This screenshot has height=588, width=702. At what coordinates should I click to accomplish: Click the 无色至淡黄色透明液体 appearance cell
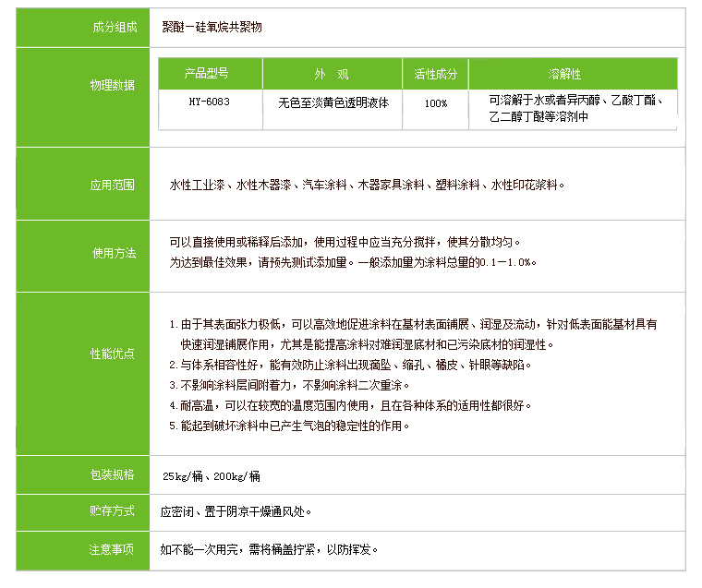pyautogui.click(x=333, y=102)
